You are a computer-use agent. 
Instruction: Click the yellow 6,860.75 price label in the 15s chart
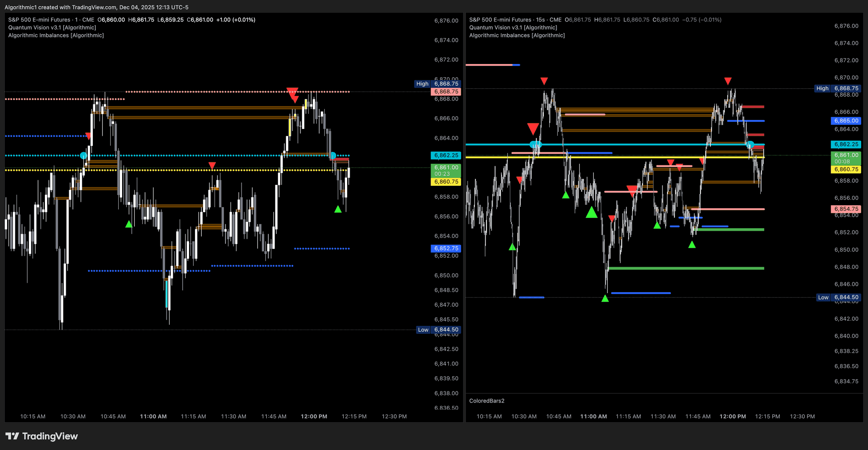tap(846, 170)
